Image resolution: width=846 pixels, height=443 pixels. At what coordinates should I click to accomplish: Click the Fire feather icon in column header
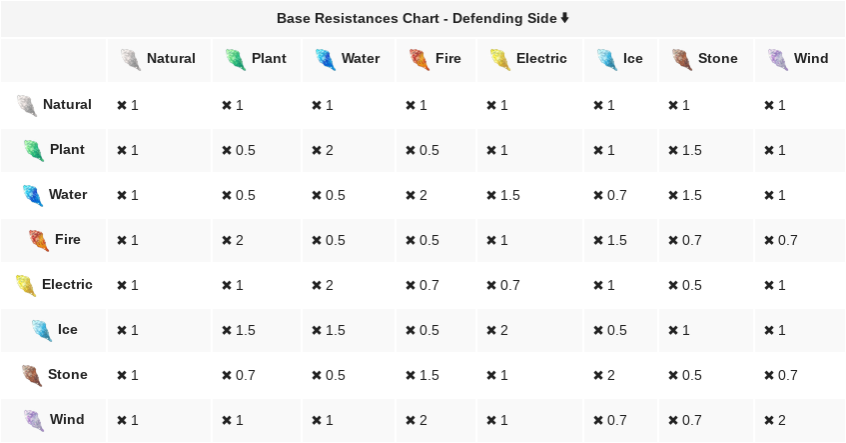[419, 59]
